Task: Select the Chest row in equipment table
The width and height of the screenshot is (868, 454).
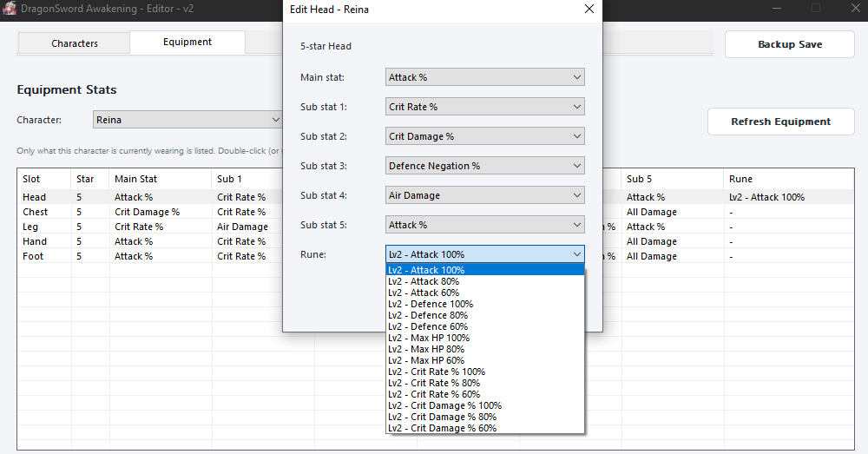Action: pyautogui.click(x=435, y=212)
